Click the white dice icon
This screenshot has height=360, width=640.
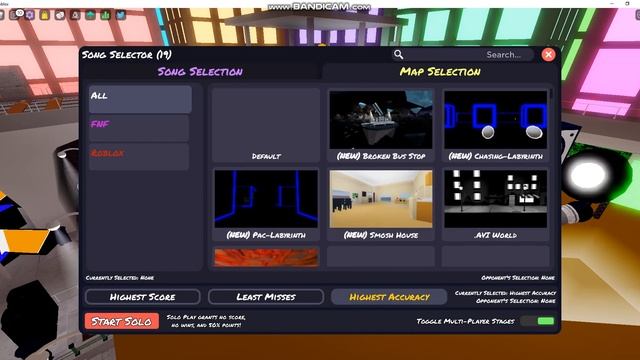[x=60, y=15]
